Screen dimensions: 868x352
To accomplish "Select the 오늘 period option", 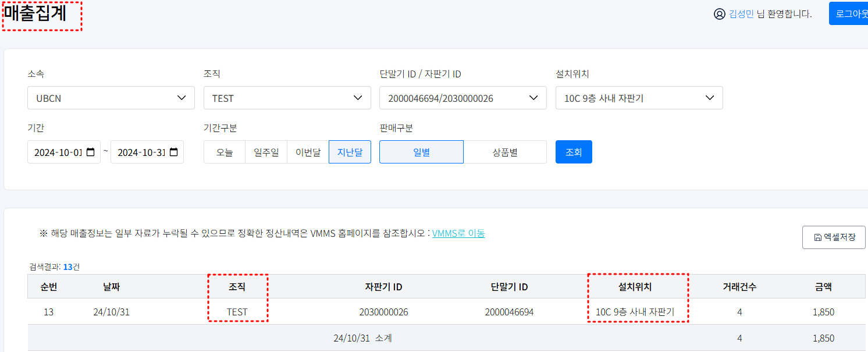I will coord(224,152).
